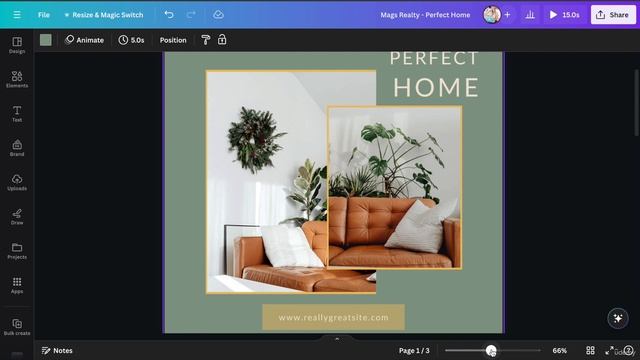This screenshot has height=360, width=640.
Task: Adjust the zoom slider handle
Action: click(491, 350)
